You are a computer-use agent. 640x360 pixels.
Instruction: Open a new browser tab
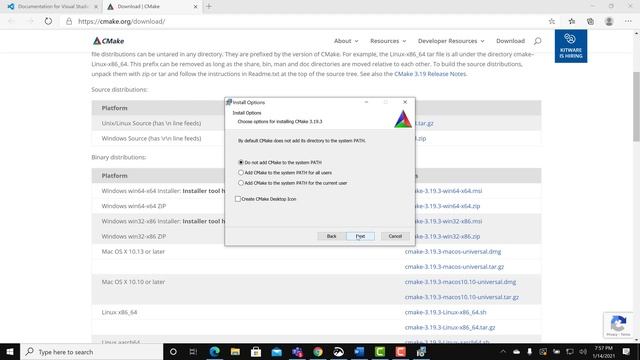tap(209, 7)
